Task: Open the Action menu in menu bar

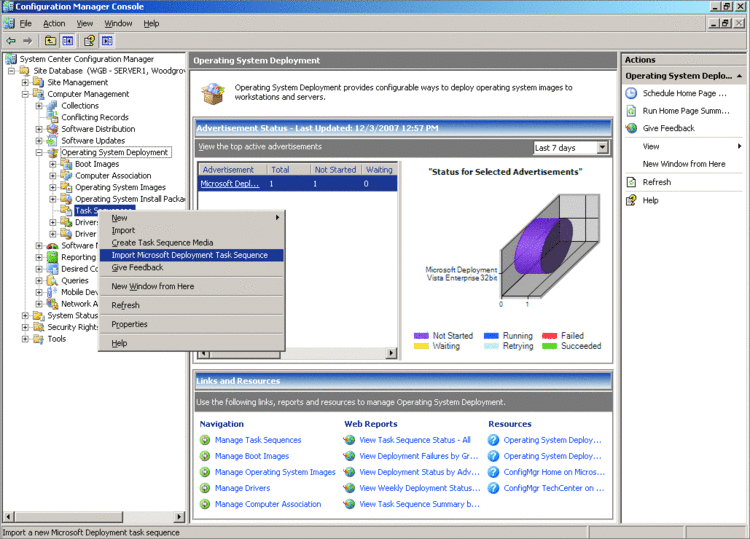Action: (x=54, y=23)
